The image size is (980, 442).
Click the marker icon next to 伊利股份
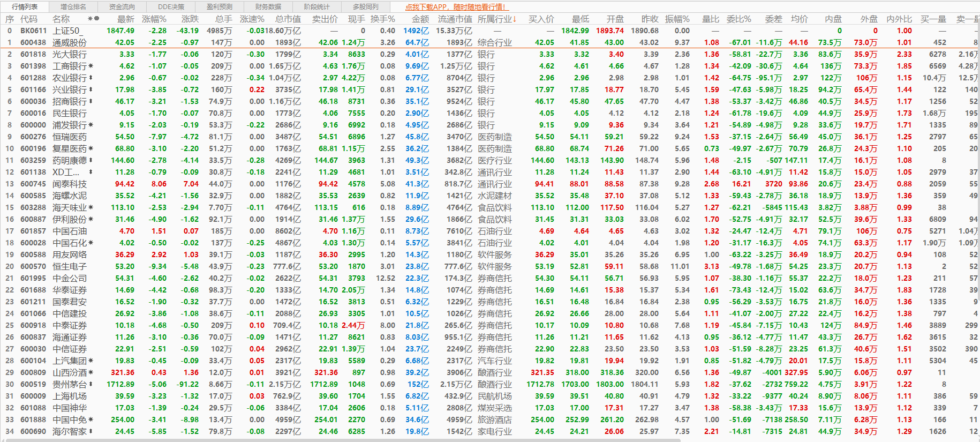(91, 219)
